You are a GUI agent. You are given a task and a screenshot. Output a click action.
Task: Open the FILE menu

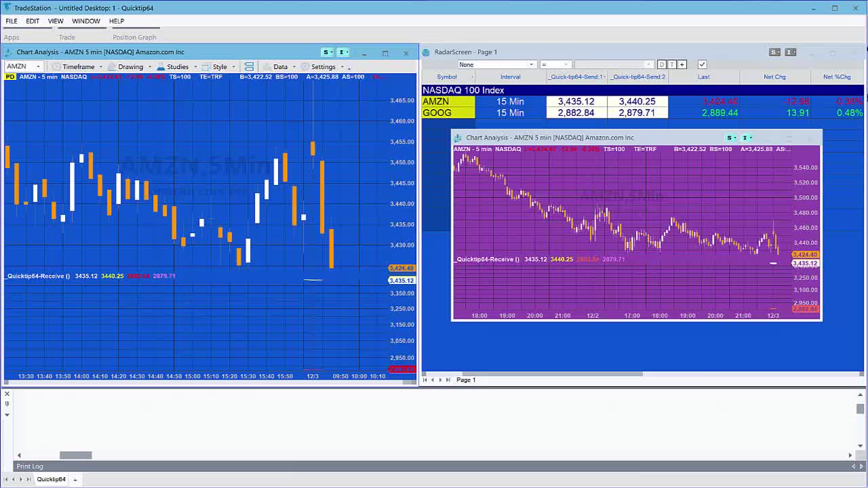point(12,21)
